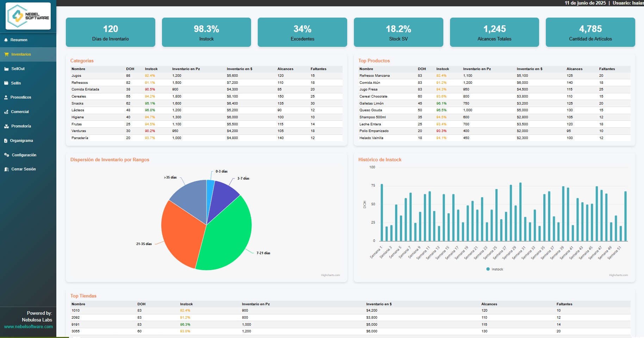Click the Nebel Software logo
The width and height of the screenshot is (644, 338).
tap(28, 15)
